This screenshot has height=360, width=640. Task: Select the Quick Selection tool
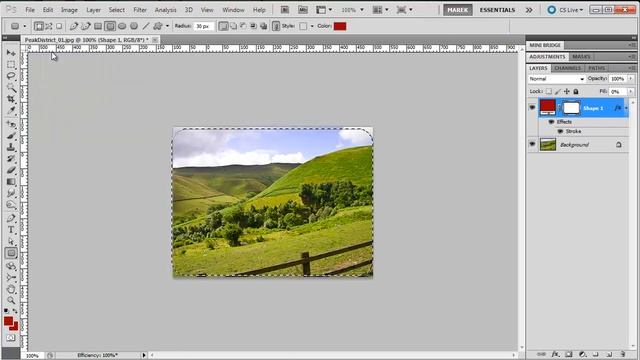[x=11, y=87]
